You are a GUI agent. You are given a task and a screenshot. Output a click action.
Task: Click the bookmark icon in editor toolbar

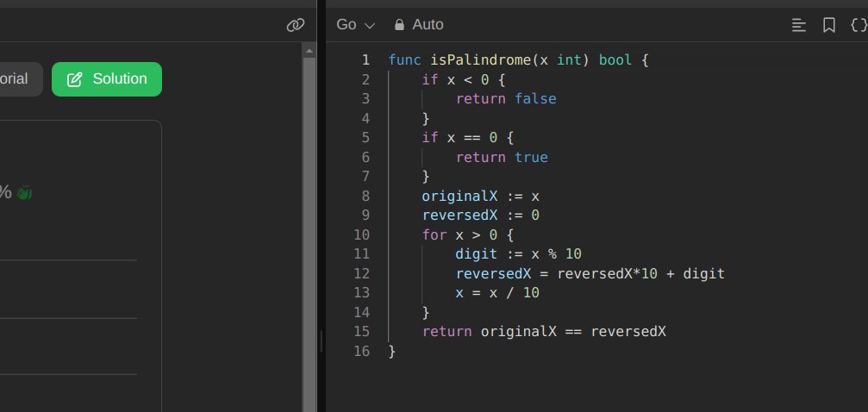(x=828, y=25)
